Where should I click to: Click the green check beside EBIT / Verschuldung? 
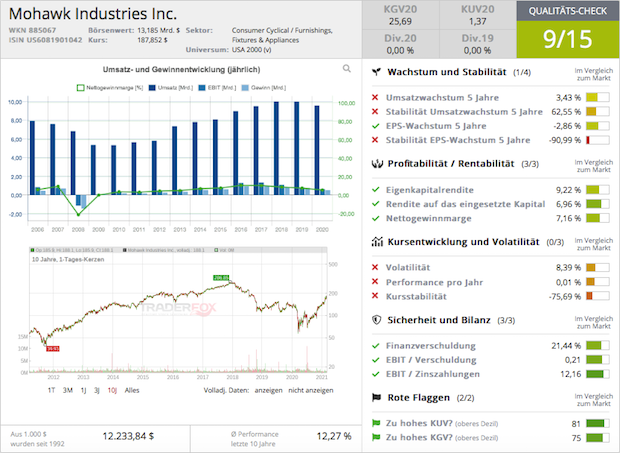pos(376,360)
